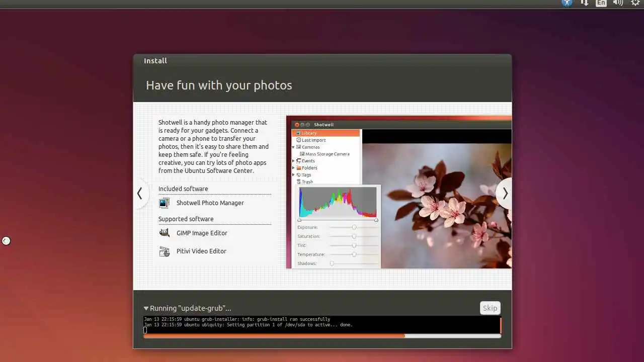The height and width of the screenshot is (362, 644).
Task: Click the Tags icon in Shotwell sidebar
Action: click(299, 175)
